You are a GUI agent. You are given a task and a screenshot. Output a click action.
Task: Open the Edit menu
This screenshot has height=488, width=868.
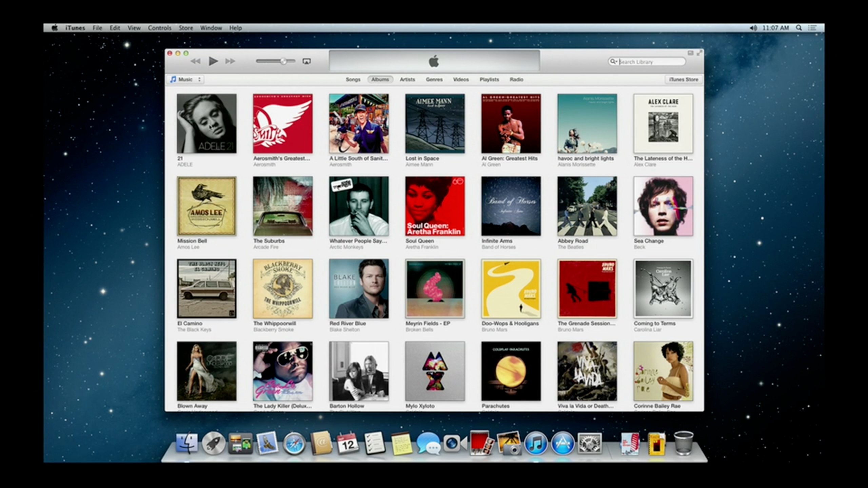click(115, 28)
